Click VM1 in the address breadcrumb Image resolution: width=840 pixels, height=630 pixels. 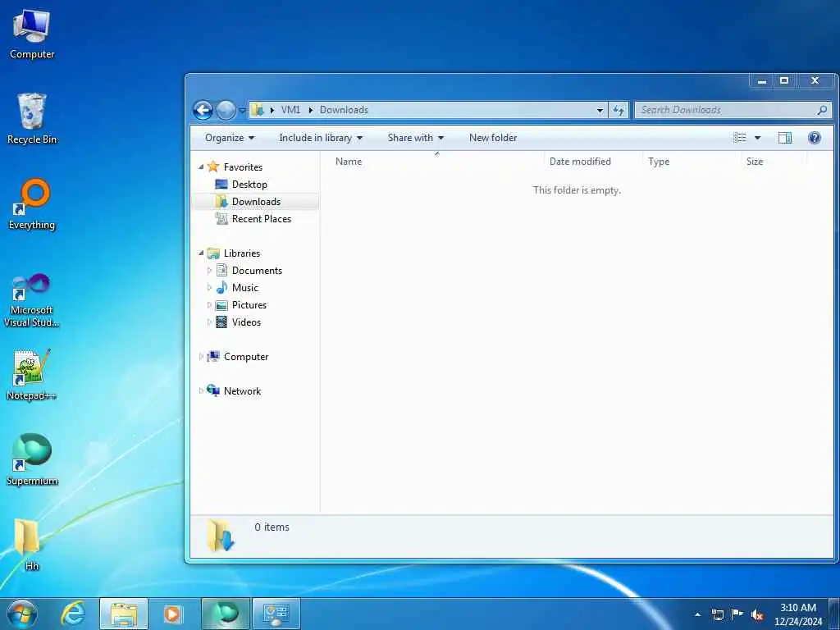click(x=290, y=110)
